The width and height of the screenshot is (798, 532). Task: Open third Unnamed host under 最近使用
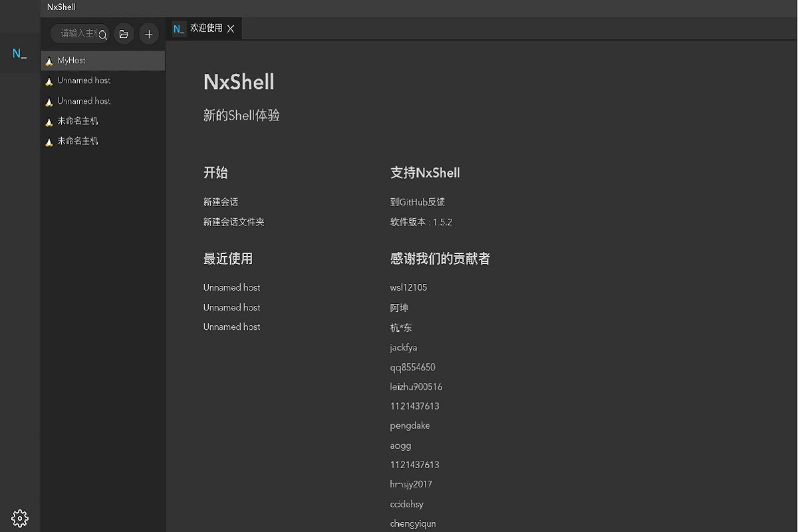pyautogui.click(x=231, y=327)
